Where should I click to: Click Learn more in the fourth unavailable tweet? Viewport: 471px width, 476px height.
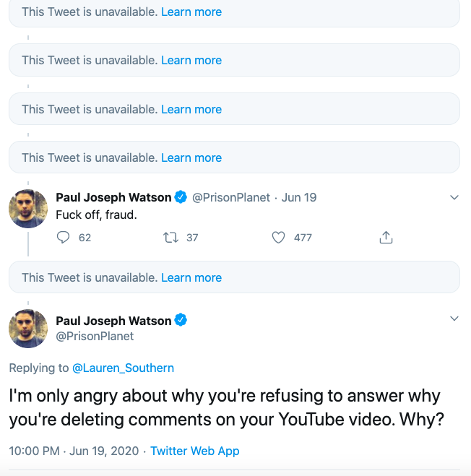pos(191,157)
